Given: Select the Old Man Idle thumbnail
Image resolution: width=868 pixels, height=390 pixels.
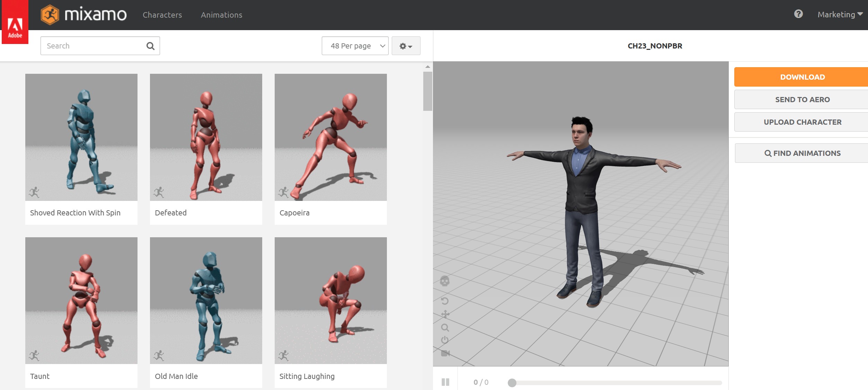Looking at the screenshot, I should 206,301.
